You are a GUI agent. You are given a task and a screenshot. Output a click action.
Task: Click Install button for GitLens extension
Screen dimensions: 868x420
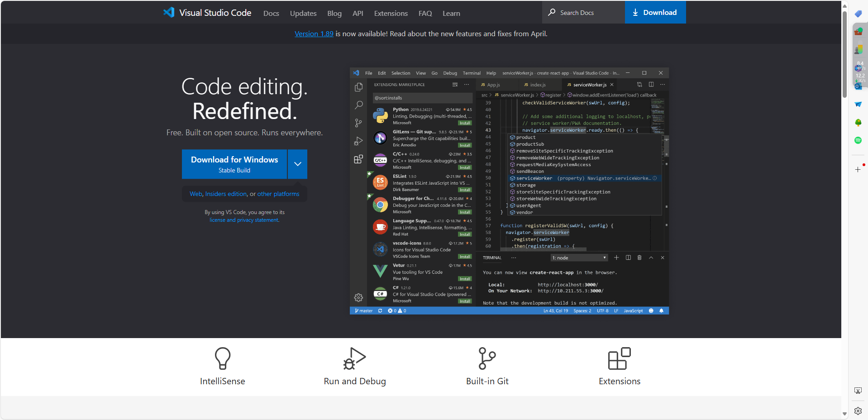(465, 145)
